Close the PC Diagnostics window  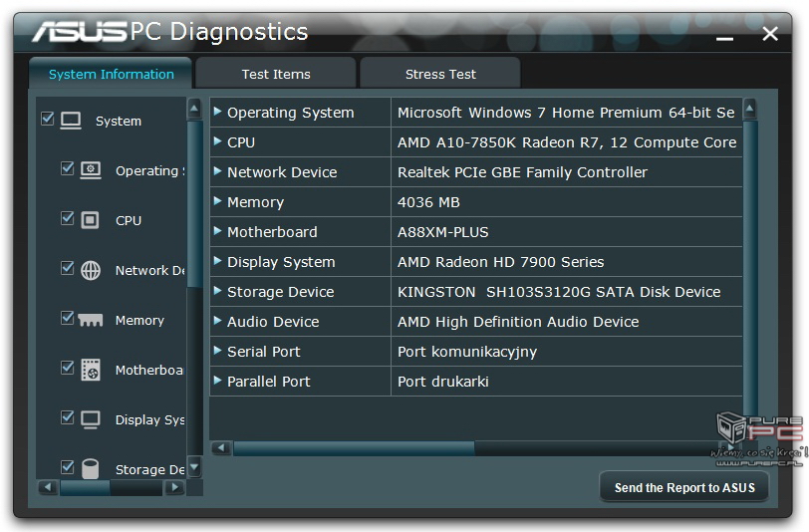(770, 34)
